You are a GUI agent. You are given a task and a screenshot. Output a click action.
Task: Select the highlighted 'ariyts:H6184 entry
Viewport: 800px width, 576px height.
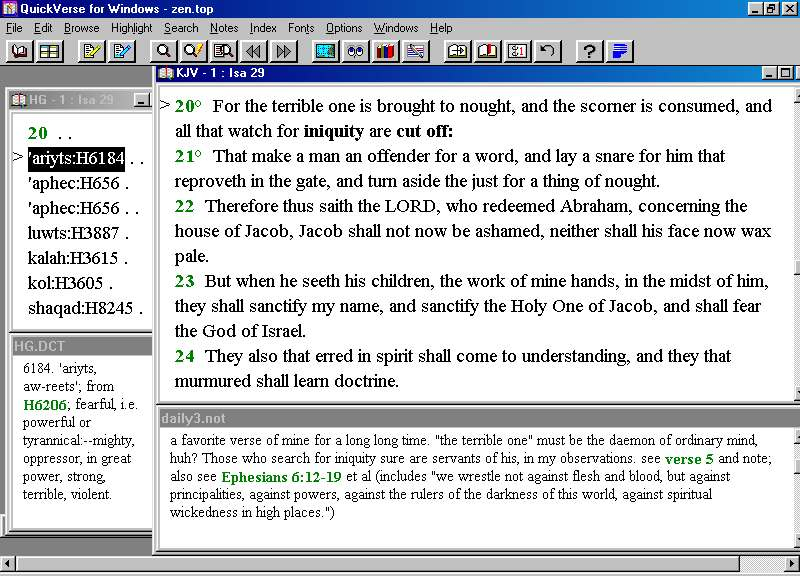click(x=76, y=159)
